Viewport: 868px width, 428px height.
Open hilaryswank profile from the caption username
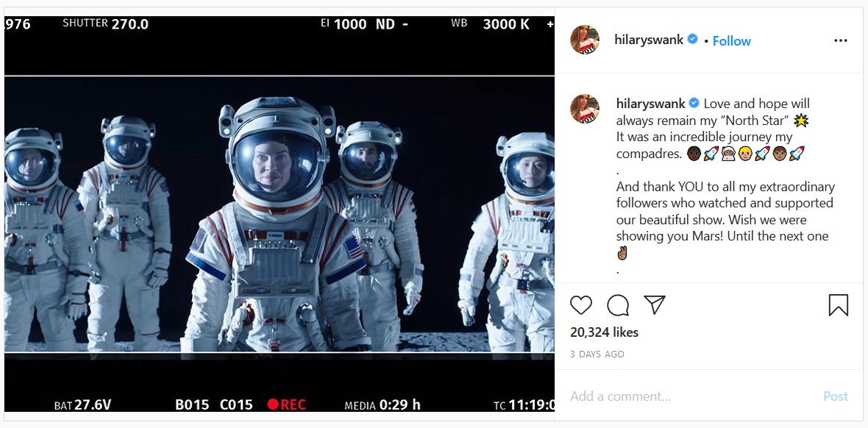[651, 104]
